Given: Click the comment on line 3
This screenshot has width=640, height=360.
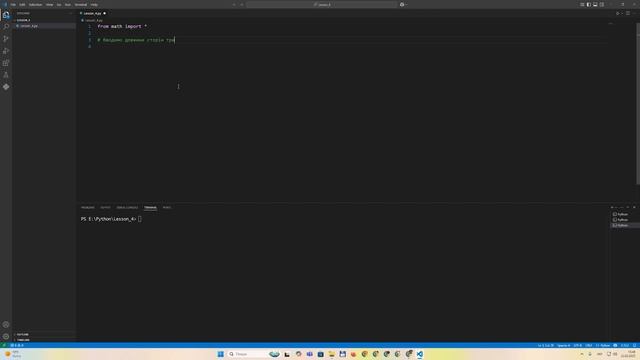Looking at the screenshot, I should 136,40.
